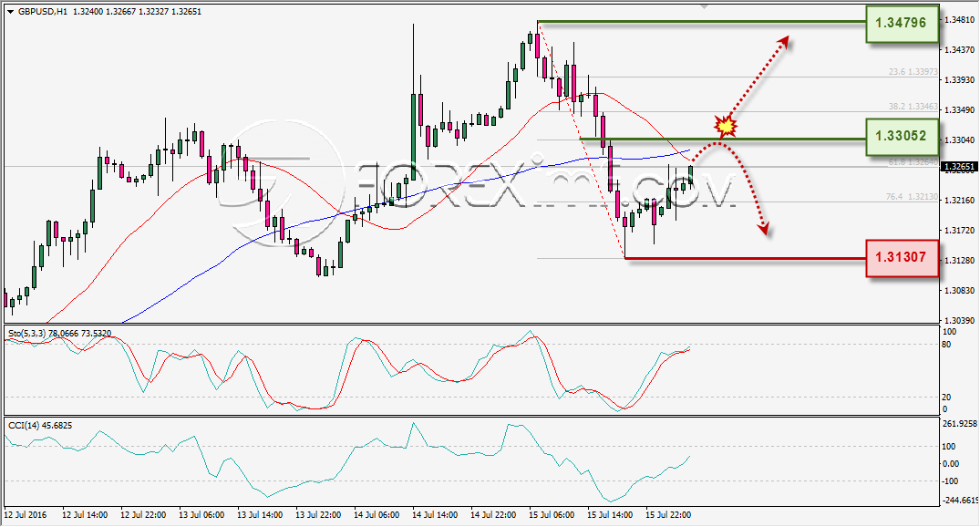Click the 1.34810 value on the price axis

pos(959,20)
